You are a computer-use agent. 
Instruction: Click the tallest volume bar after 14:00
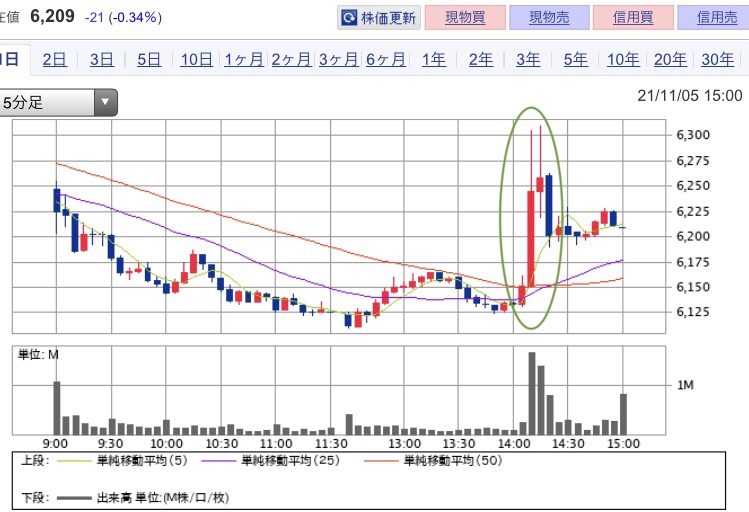[x=532, y=394]
